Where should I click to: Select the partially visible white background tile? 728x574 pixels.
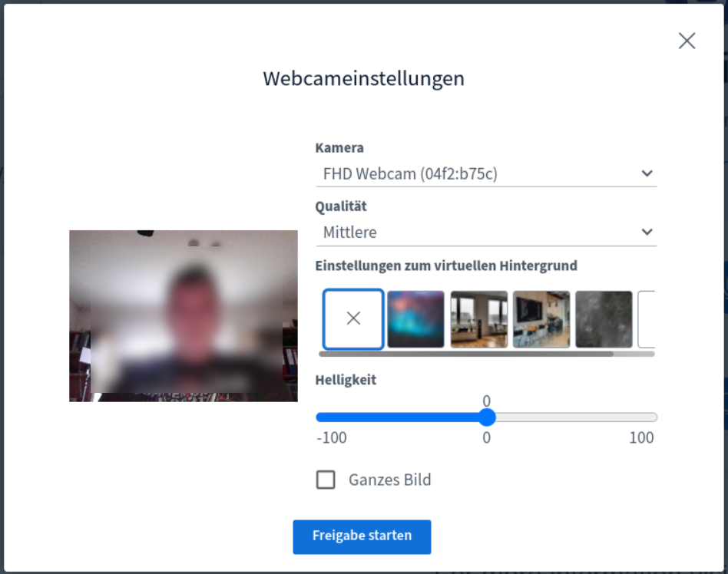[x=647, y=318]
